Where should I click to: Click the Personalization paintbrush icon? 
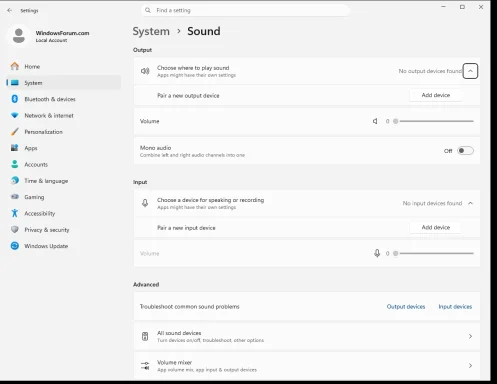pyautogui.click(x=15, y=132)
